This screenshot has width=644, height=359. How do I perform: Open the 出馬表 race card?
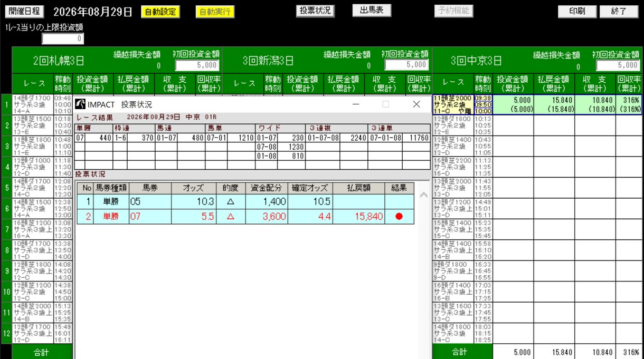(x=372, y=11)
